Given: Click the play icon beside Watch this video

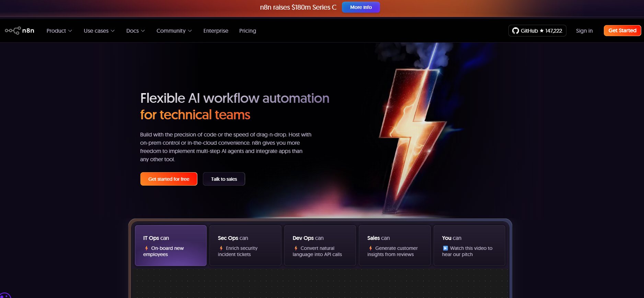Looking at the screenshot, I should [x=445, y=248].
